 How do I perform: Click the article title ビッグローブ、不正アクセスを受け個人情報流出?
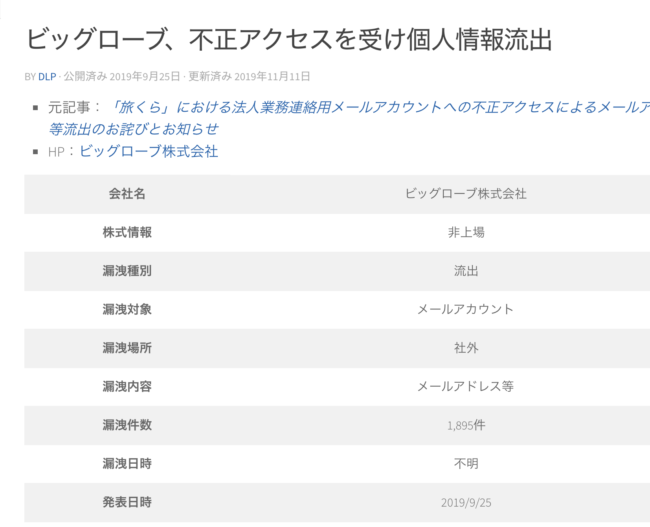click(x=289, y=40)
